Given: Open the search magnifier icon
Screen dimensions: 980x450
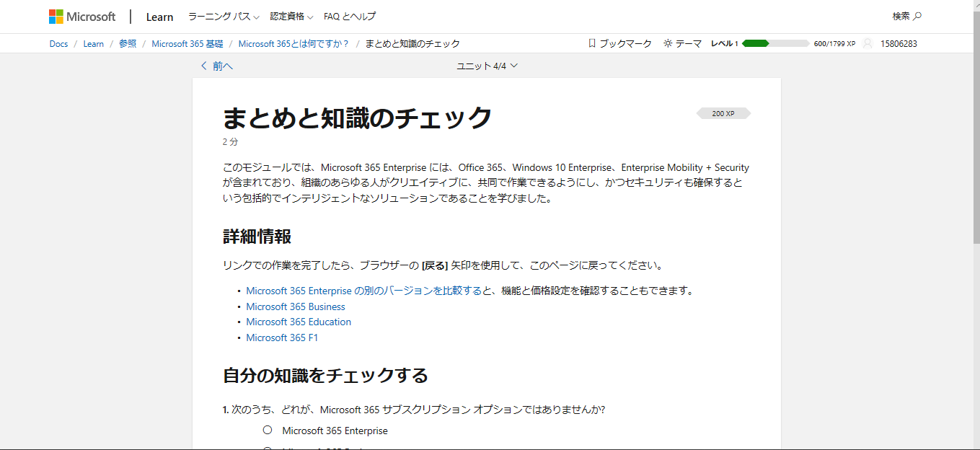Looking at the screenshot, I should (918, 17).
